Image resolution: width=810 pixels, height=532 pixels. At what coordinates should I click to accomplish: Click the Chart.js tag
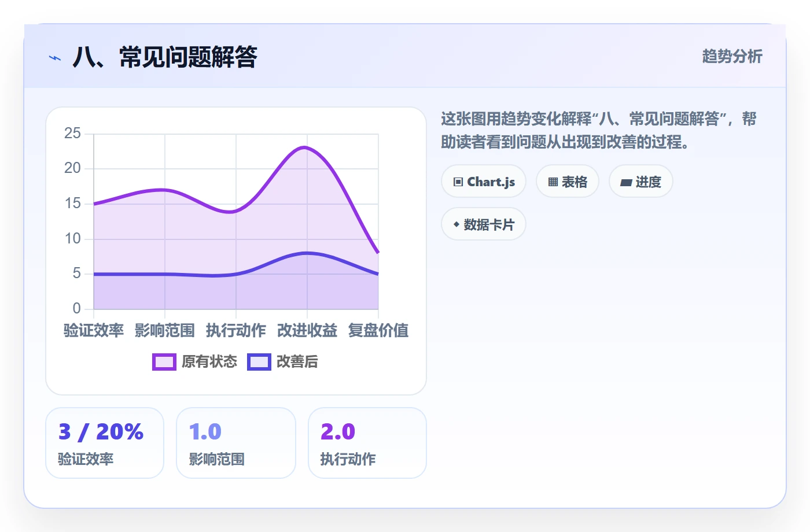pyautogui.click(x=484, y=182)
